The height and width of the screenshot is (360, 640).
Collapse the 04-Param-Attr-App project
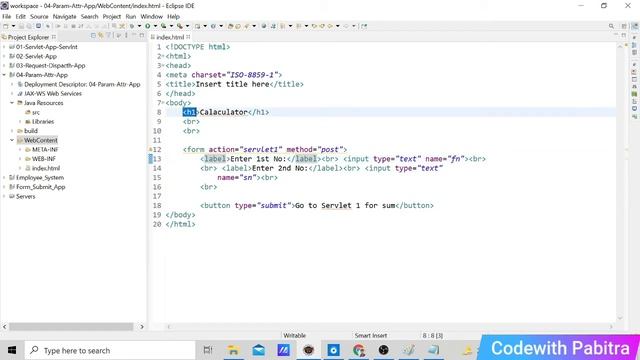coord(4,75)
